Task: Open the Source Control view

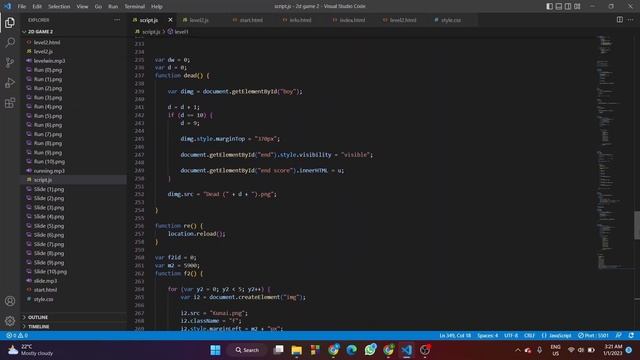Action: pyautogui.click(x=10, y=62)
